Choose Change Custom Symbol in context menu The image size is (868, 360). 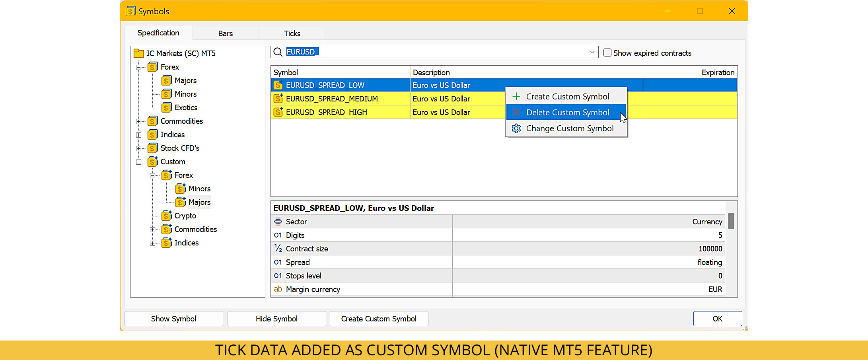(566, 128)
